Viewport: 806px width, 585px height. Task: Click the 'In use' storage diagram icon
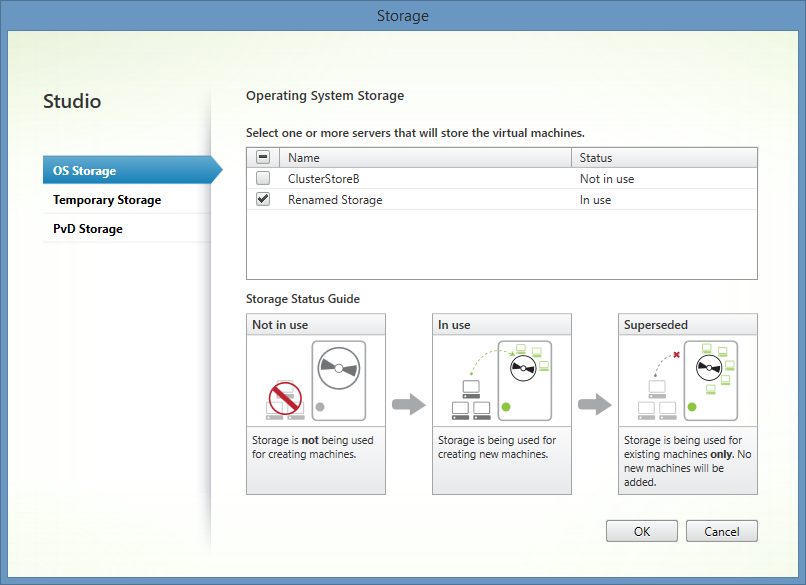pyautogui.click(x=502, y=379)
